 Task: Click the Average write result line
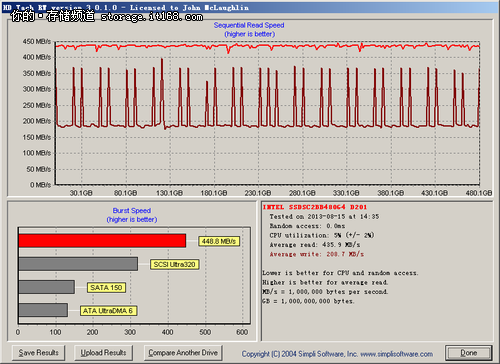tap(316, 254)
